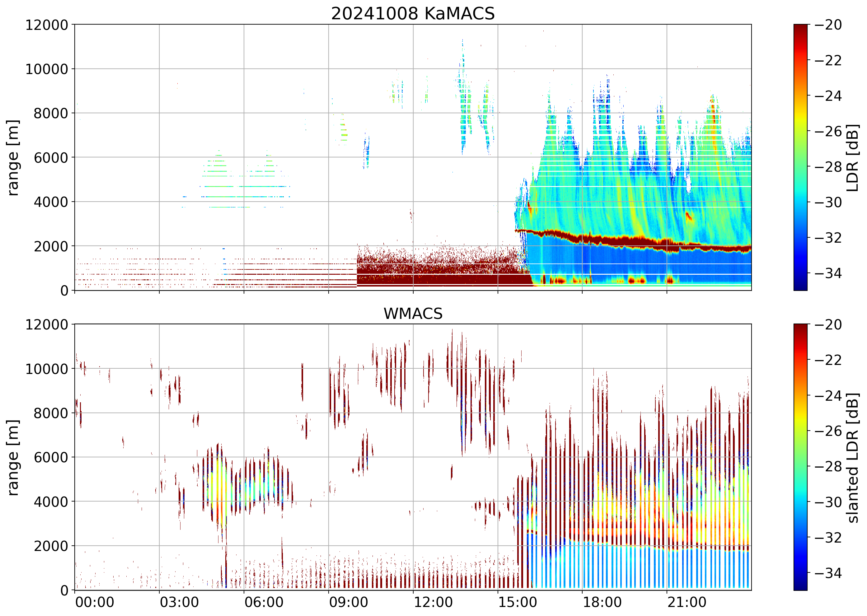Click the 09:00 time axis tick label
Viewport: 867px width, 616px height.
[x=348, y=602]
